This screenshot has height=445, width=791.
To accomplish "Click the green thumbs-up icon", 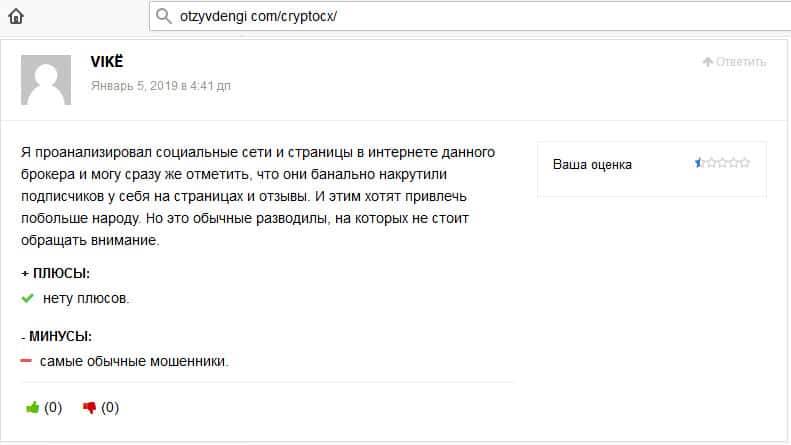I will pos(32,408).
